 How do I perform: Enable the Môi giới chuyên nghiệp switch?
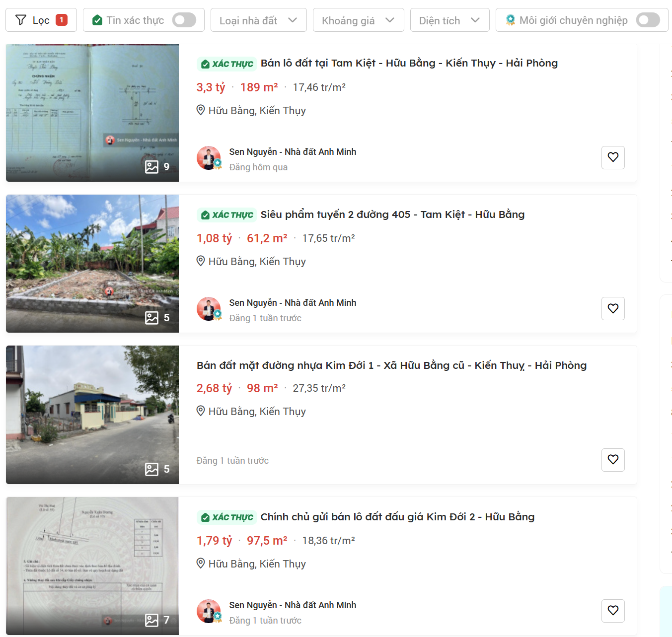coord(648,20)
